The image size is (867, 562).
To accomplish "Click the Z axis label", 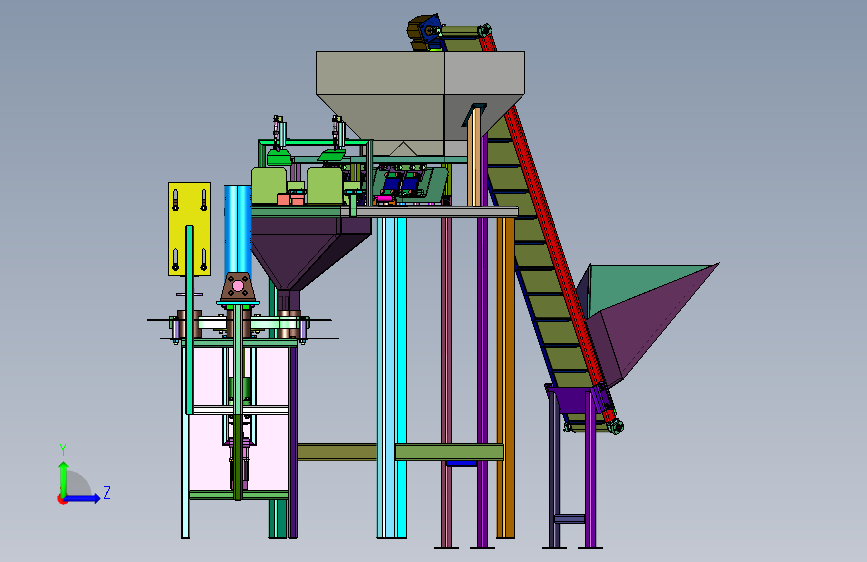I will (107, 492).
